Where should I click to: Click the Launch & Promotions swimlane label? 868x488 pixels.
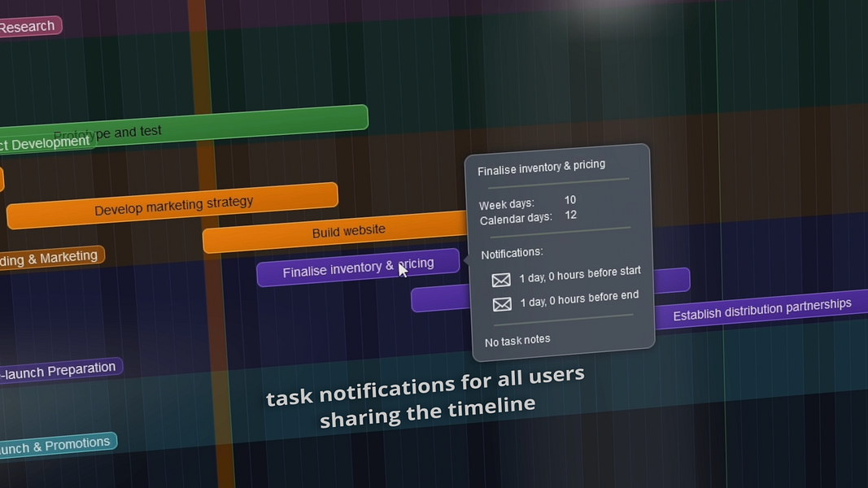(x=57, y=445)
